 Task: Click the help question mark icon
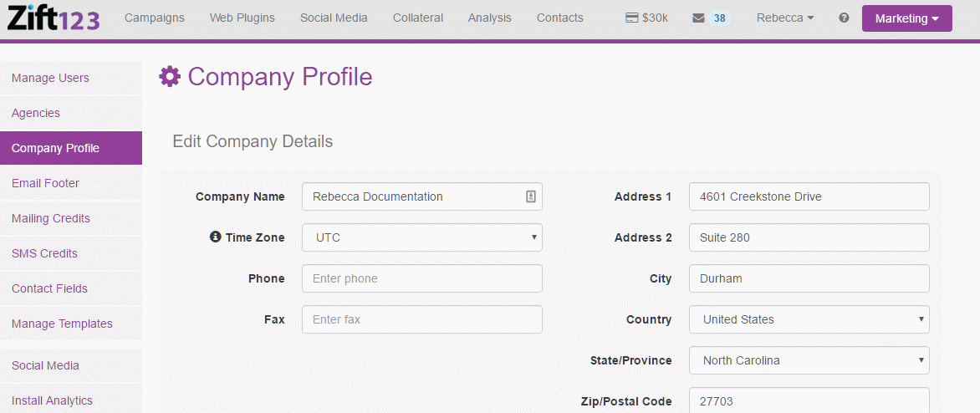[x=844, y=18]
